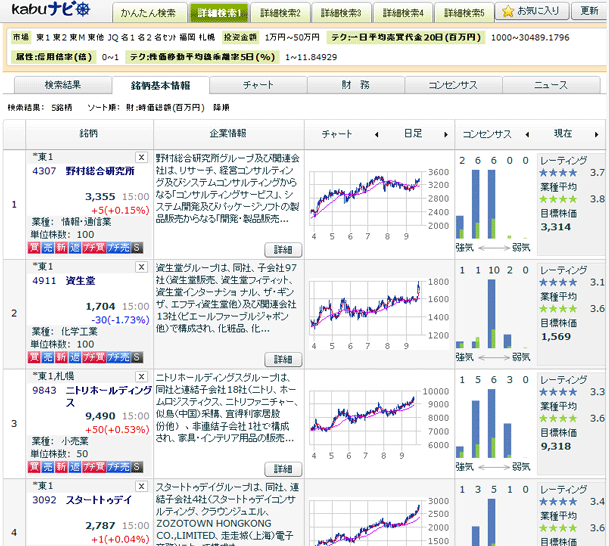
Task: Open stock link ニトリホールディングス
Action: point(109,396)
